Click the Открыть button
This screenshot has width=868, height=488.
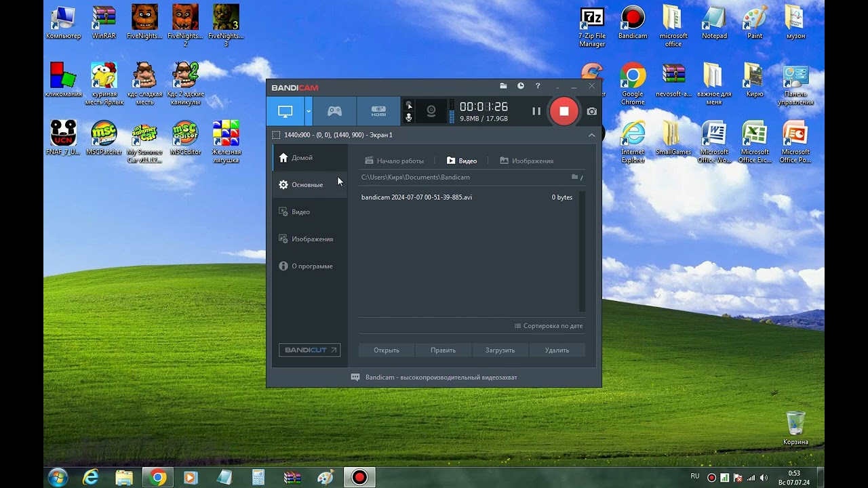point(387,350)
